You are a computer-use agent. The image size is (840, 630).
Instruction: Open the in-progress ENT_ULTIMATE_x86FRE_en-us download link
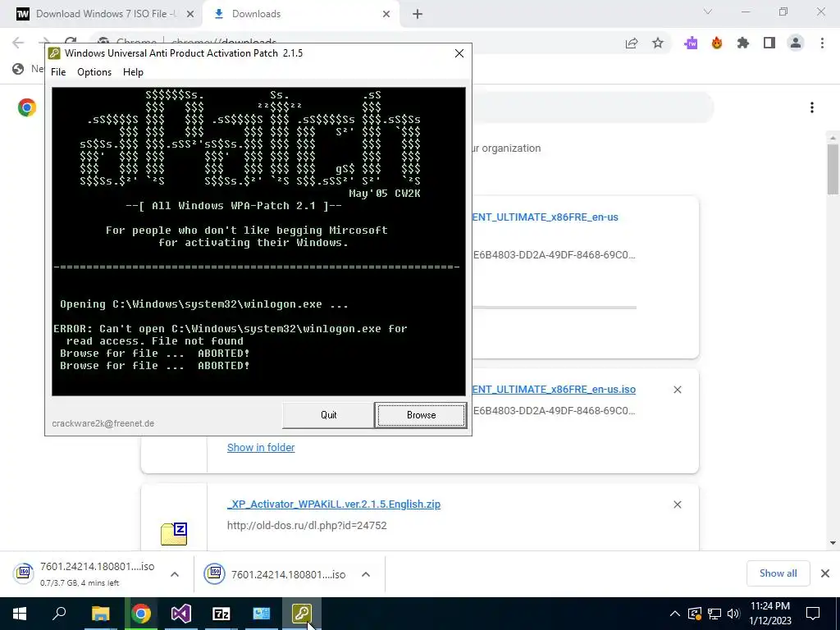(x=546, y=217)
